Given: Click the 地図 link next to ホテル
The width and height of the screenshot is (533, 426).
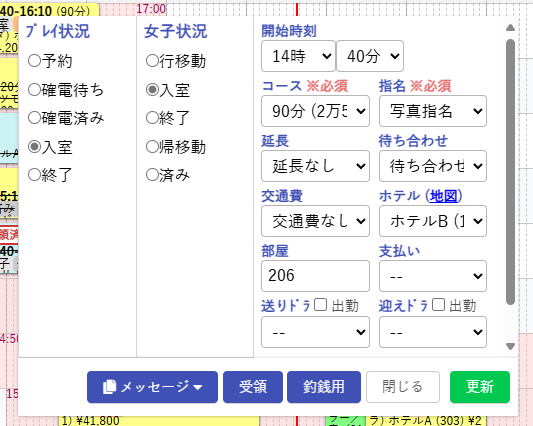Looking at the screenshot, I should (x=444, y=196).
